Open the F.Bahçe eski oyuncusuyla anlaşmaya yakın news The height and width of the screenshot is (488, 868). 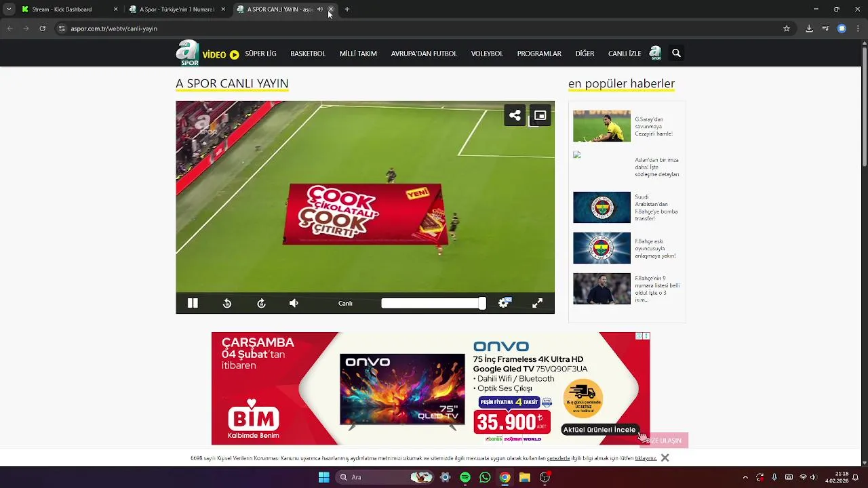click(655, 248)
